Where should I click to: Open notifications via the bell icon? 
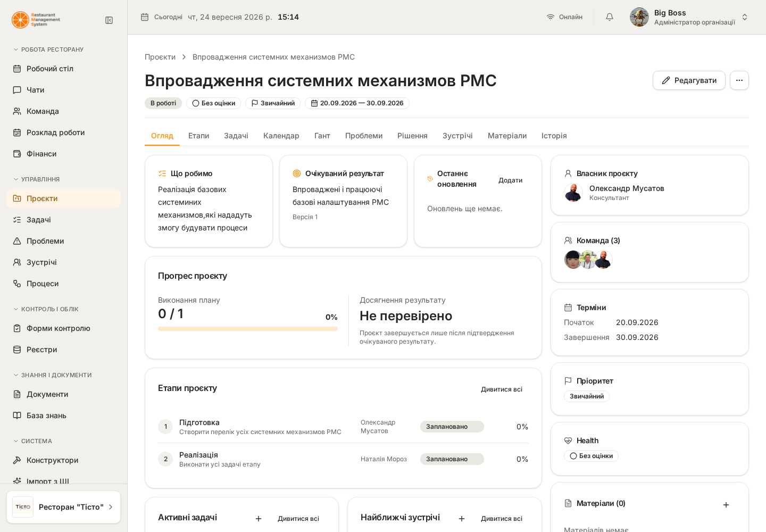click(610, 17)
